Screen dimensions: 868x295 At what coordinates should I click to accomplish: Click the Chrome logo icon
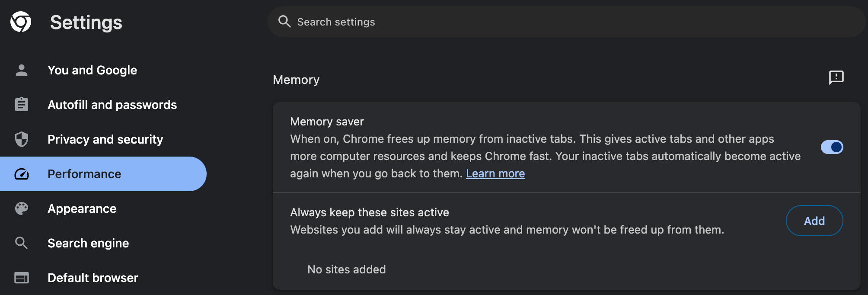coord(21,22)
